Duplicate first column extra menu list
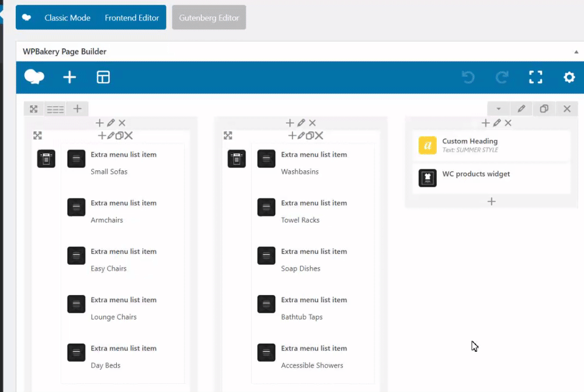The height and width of the screenshot is (392, 584). [119, 136]
